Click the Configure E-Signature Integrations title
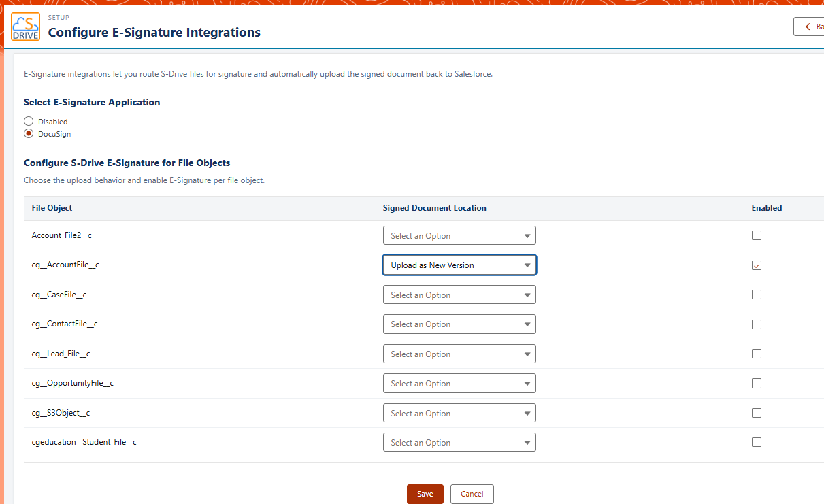This screenshot has width=824, height=504. [x=154, y=32]
